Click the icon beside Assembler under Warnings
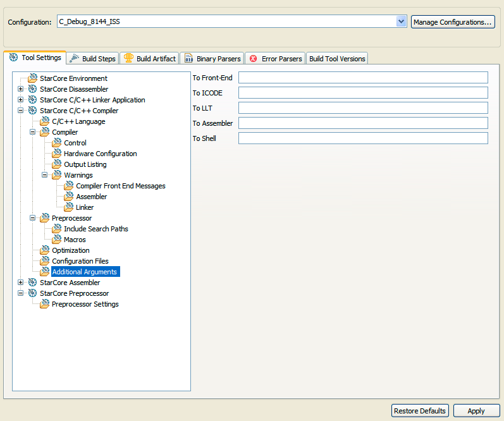504x421 pixels. (x=69, y=197)
